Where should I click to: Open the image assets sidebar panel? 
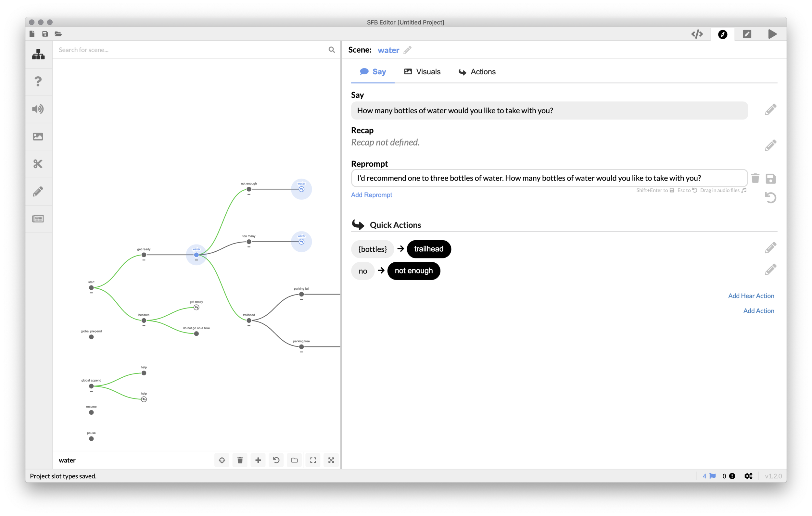click(x=38, y=136)
